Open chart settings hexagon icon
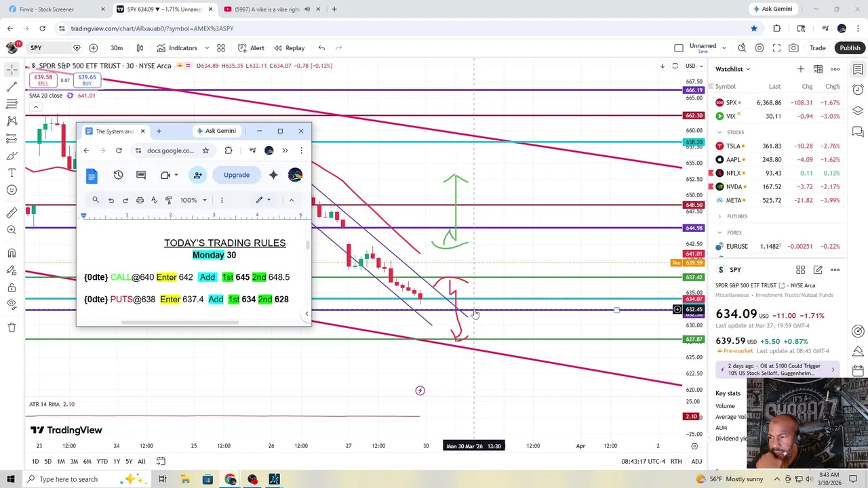The image size is (868, 488). (759, 48)
